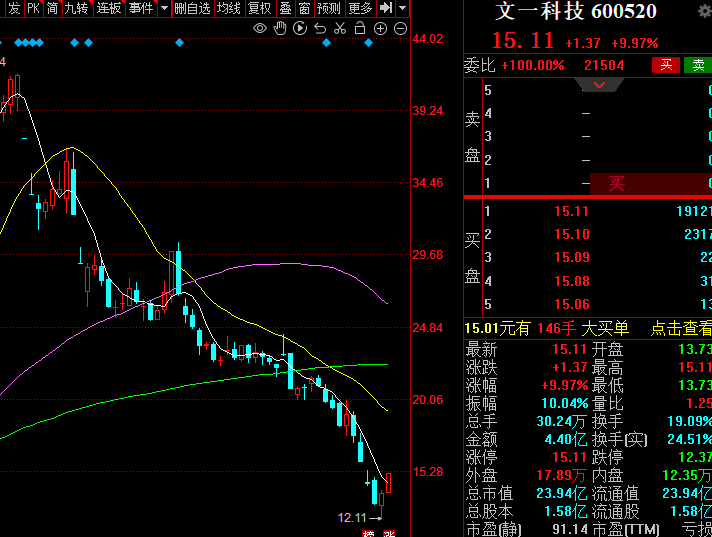
Task: Click the green 卖 sell button
Action: coord(698,65)
